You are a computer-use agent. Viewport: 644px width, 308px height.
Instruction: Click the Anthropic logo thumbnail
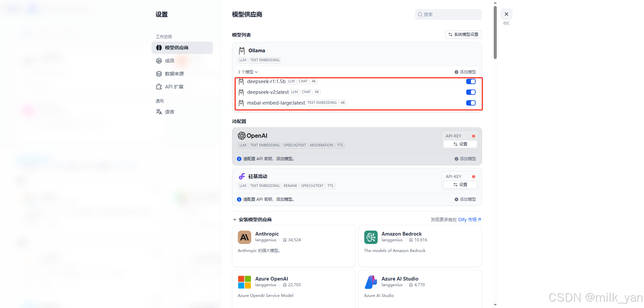(x=245, y=237)
